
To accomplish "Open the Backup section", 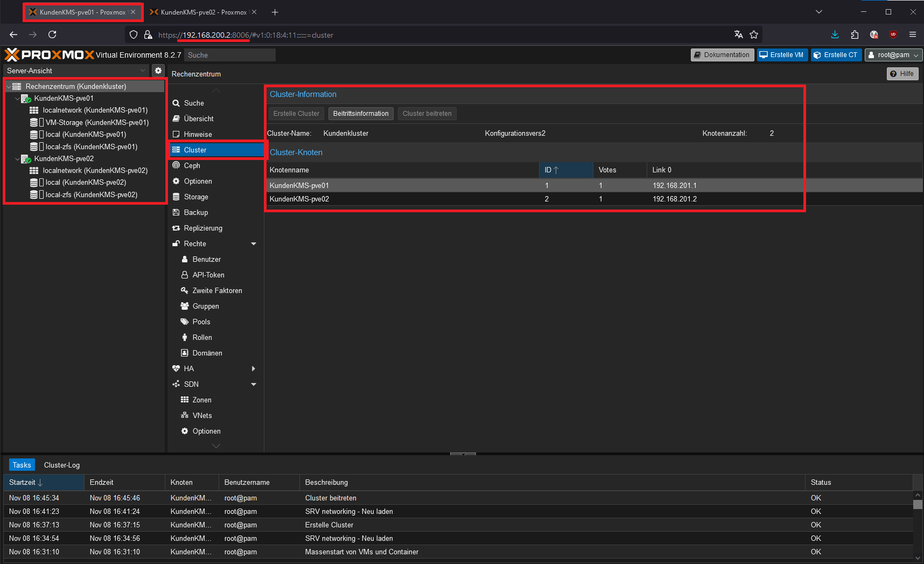I will click(x=195, y=212).
